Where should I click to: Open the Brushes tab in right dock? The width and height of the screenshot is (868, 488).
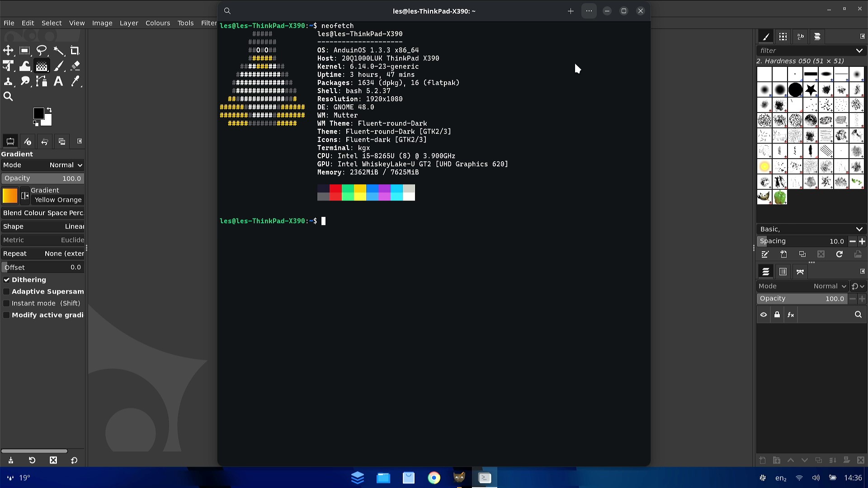coord(766,37)
